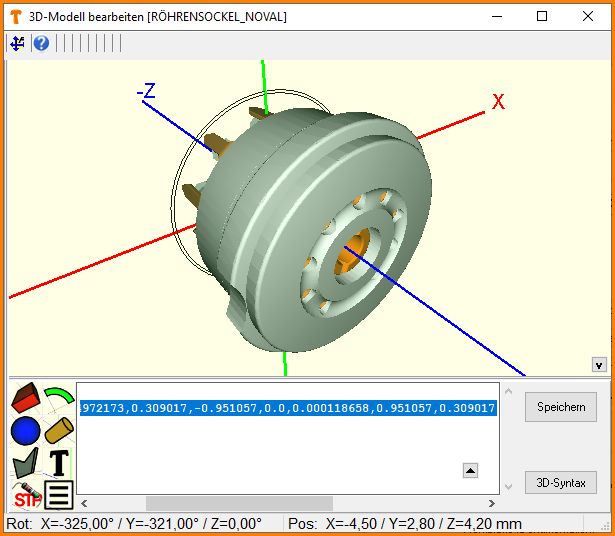The image size is (615, 536).
Task: Click the 3D-Syntax button
Action: (x=561, y=483)
